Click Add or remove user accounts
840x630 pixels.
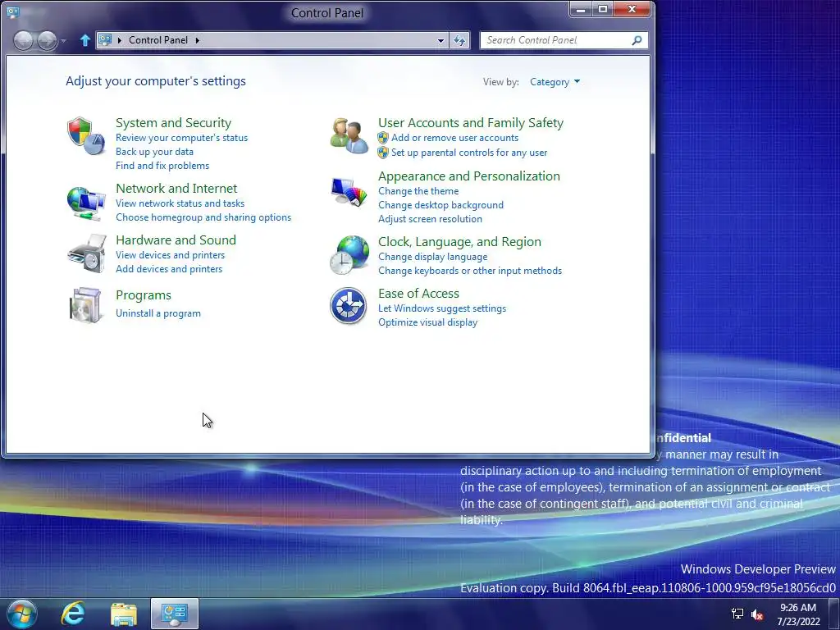point(454,138)
